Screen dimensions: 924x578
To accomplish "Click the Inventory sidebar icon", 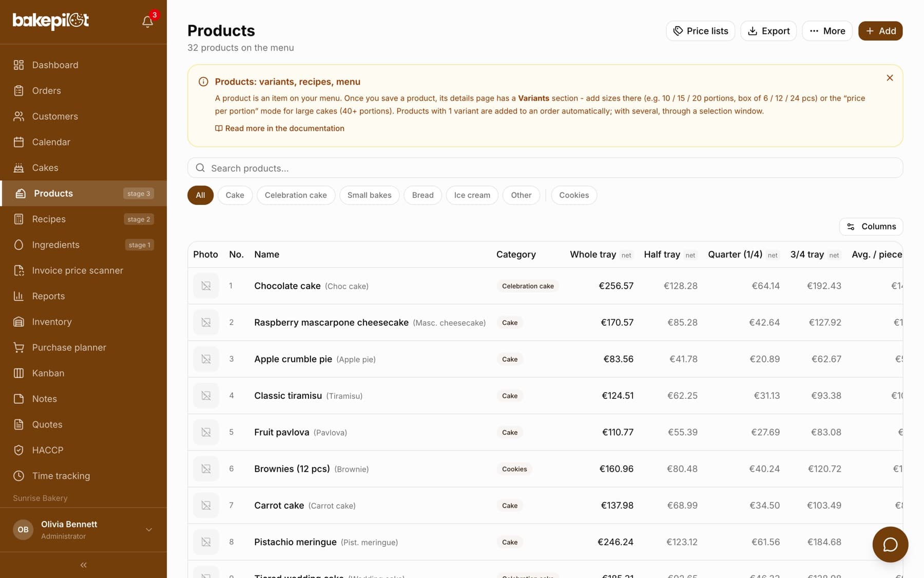I will point(18,322).
